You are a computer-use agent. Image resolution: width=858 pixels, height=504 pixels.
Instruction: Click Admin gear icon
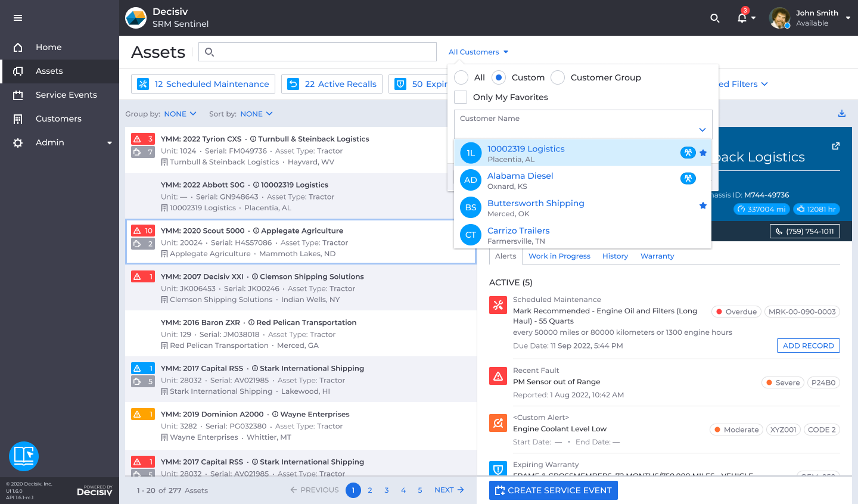[18, 142]
